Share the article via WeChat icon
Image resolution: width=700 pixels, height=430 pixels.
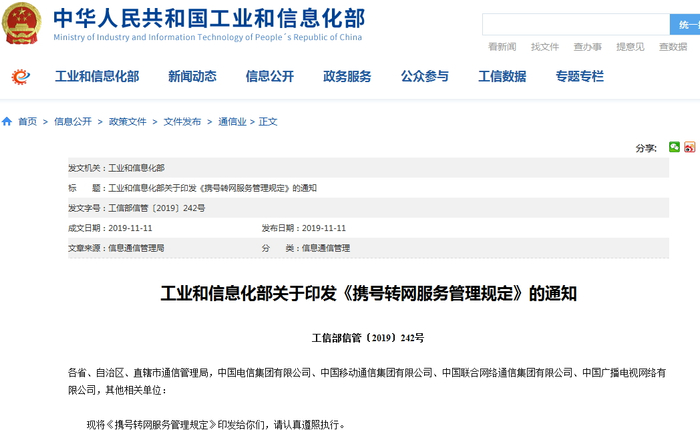click(674, 147)
